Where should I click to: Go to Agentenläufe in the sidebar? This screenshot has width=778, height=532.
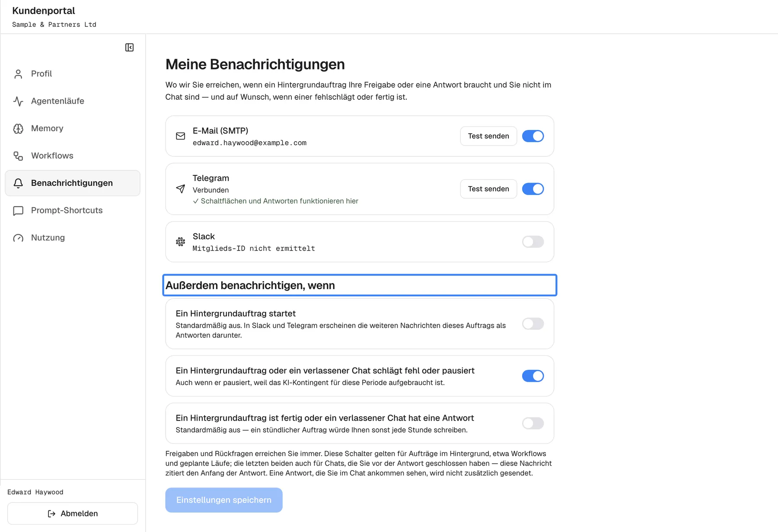click(73, 101)
